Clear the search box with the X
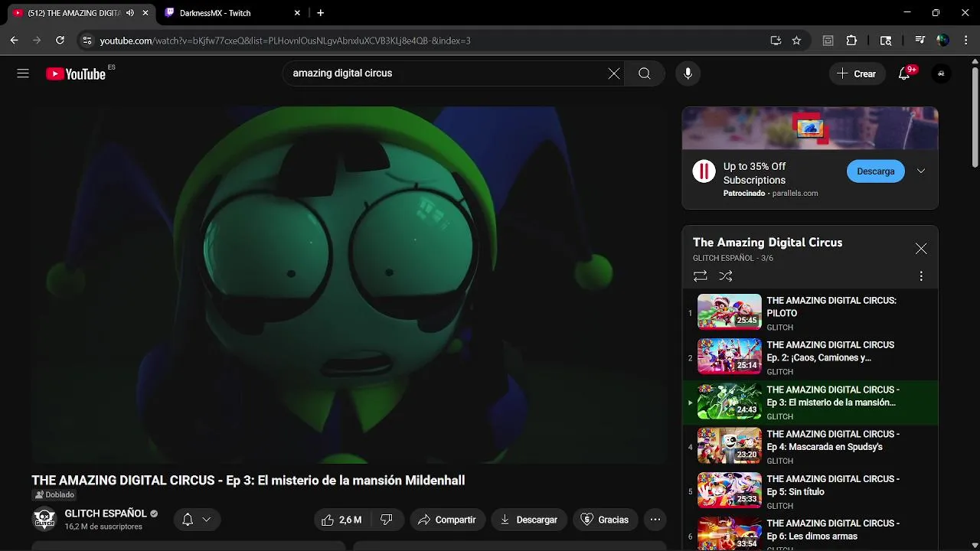The height and width of the screenshot is (551, 980). pos(614,73)
